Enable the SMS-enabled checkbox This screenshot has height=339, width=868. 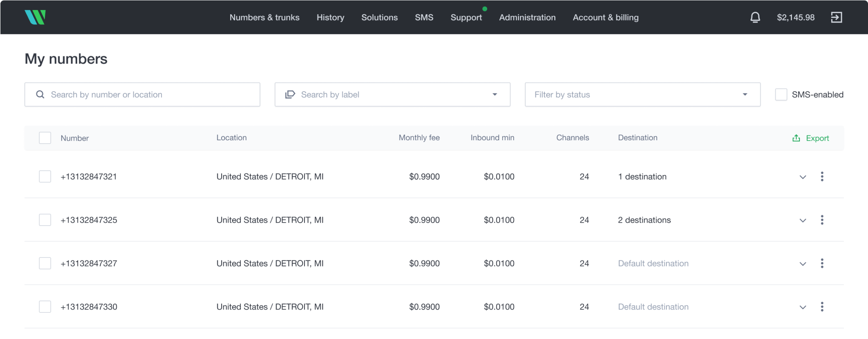781,95
